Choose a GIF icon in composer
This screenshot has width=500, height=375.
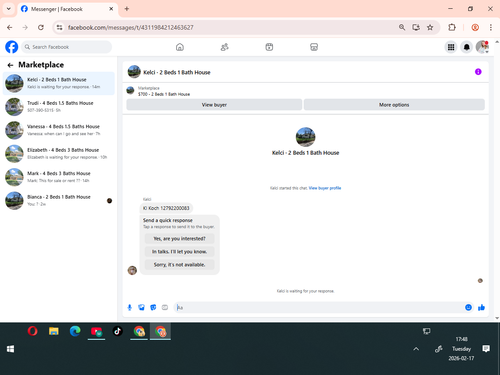point(165,307)
